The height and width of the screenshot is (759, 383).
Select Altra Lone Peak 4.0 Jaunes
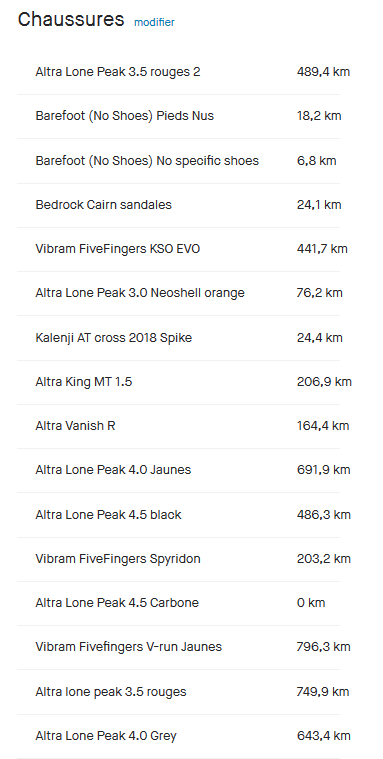click(x=178, y=470)
